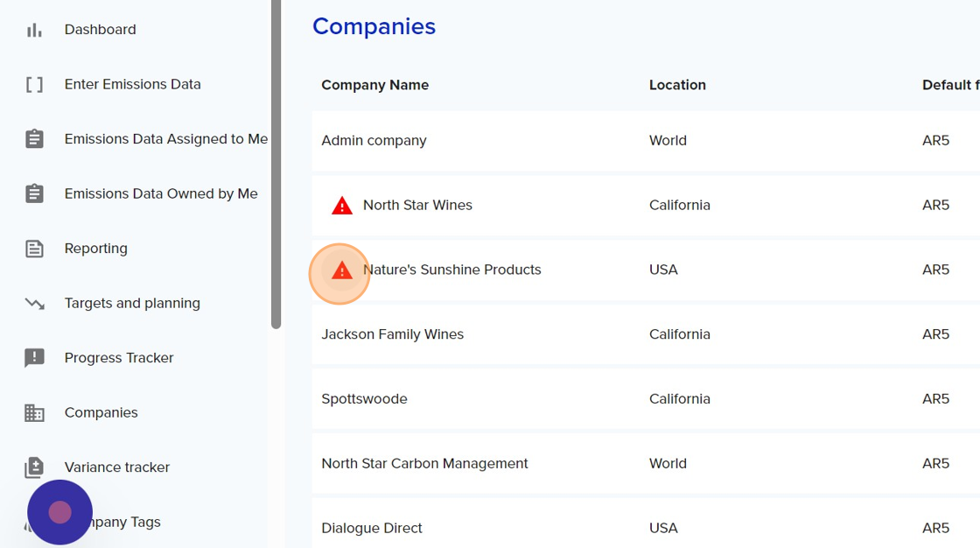980x548 pixels.
Task: Open the Dialogue Direct company
Action: [372, 528]
